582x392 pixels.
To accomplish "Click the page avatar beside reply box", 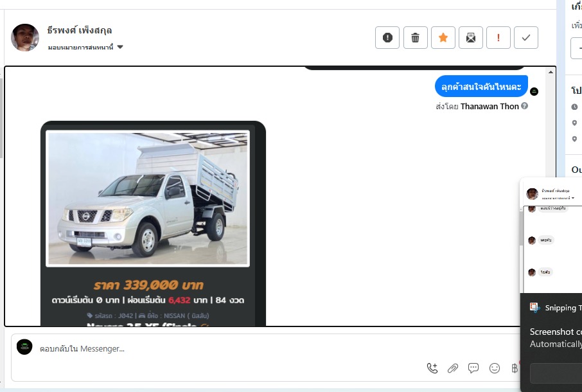I will coord(24,347).
